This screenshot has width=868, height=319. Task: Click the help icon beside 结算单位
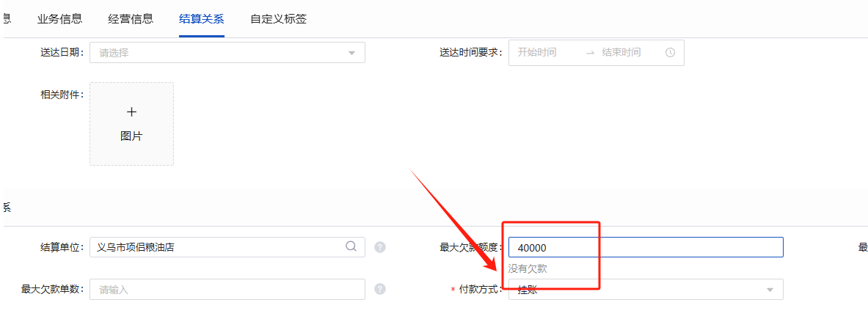[x=380, y=247]
